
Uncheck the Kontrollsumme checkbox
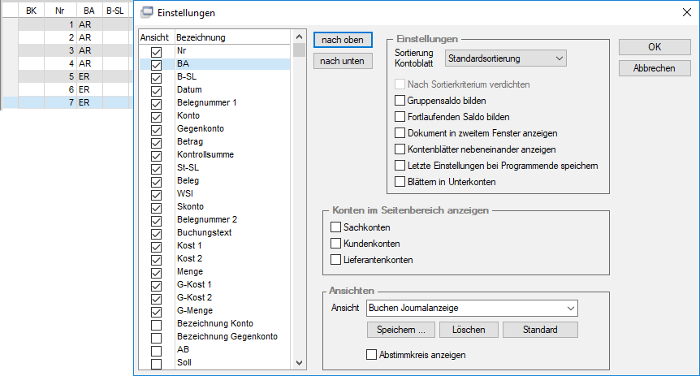156,156
